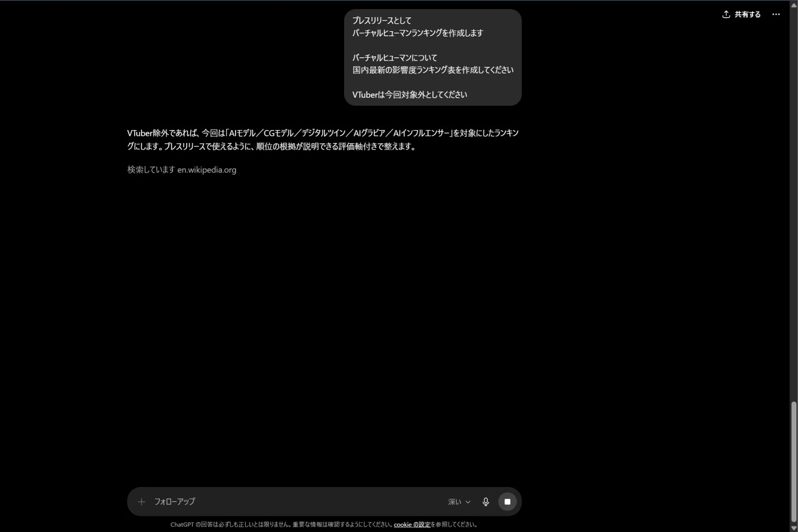
Task: Open the cookie の設定 link
Action: tap(412, 525)
